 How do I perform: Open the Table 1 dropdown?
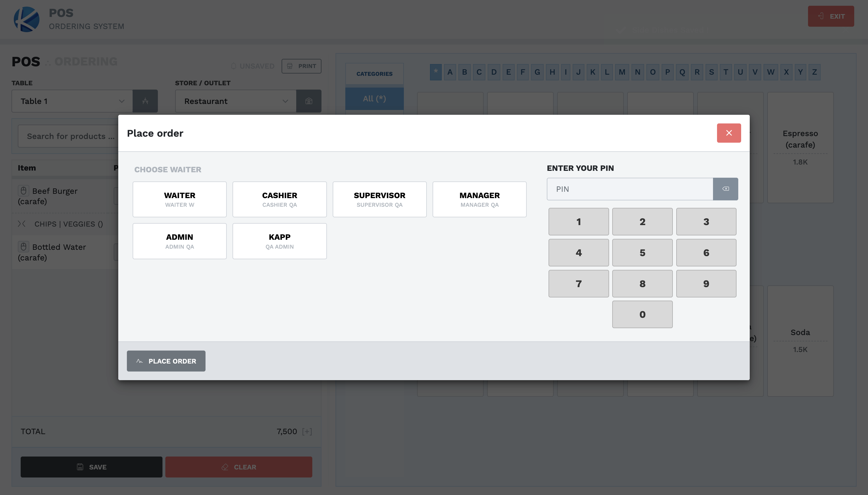[x=72, y=101]
